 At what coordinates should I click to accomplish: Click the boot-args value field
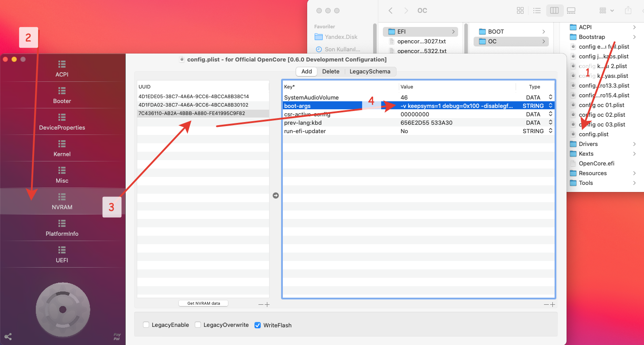pos(457,106)
